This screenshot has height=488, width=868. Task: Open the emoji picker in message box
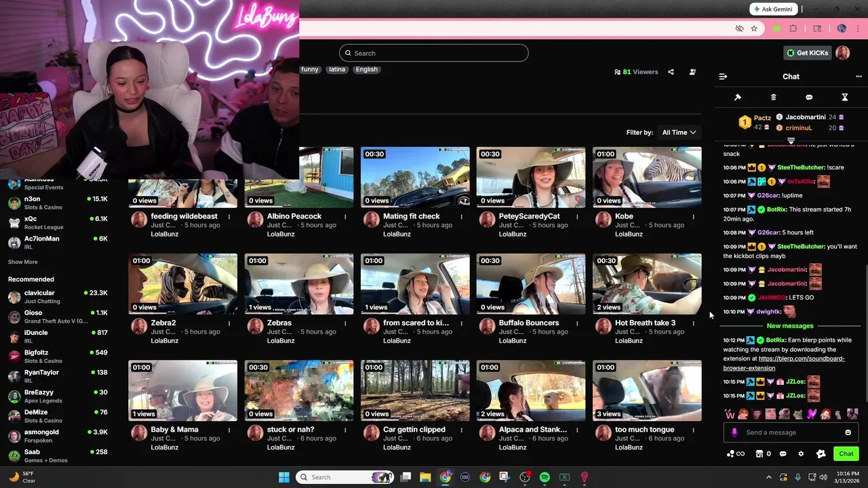848,432
